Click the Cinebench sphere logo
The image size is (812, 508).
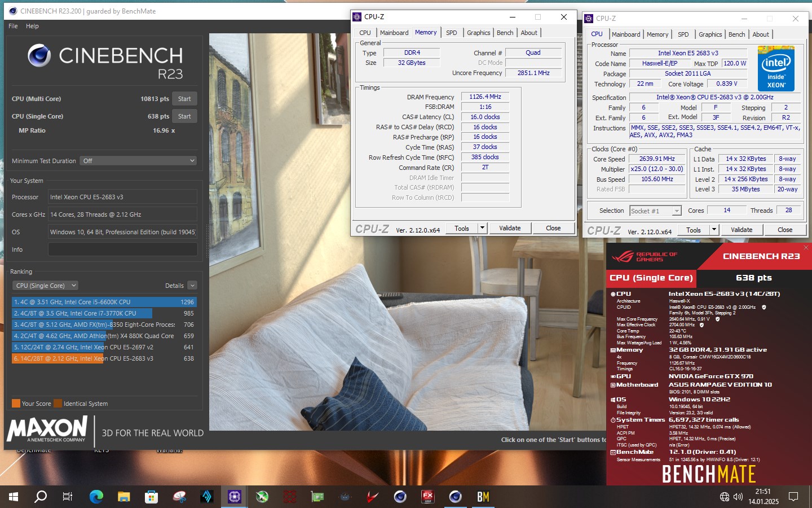(39, 55)
